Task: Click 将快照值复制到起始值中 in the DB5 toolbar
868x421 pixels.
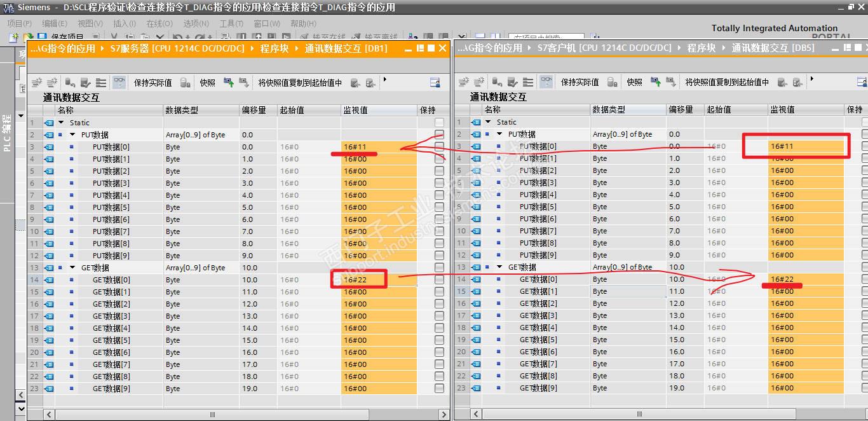Action: (727, 82)
